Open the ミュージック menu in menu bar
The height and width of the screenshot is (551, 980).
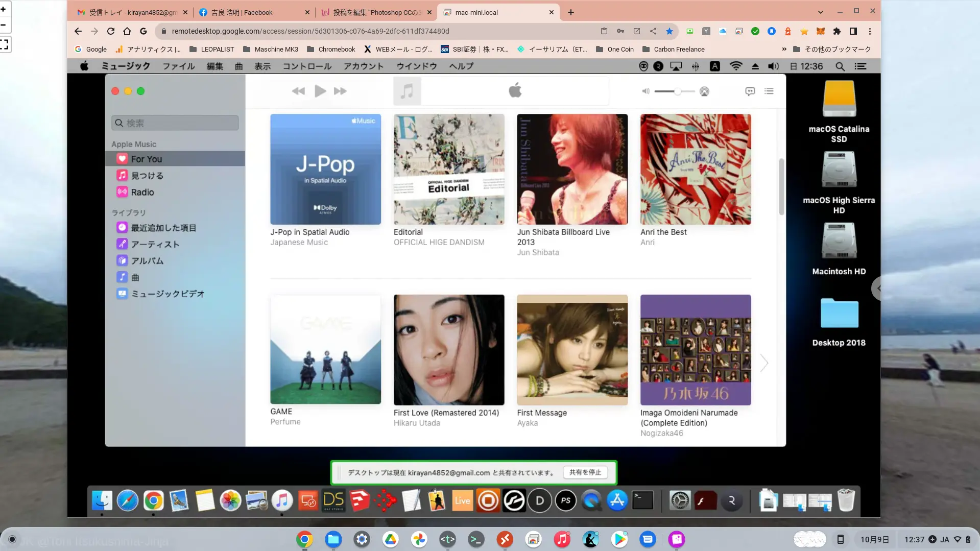[126, 66]
